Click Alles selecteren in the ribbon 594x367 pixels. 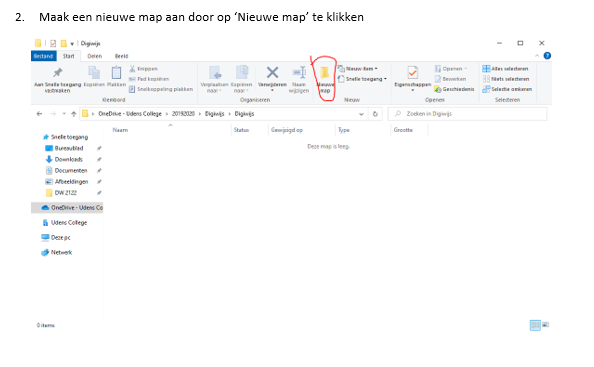[505, 69]
